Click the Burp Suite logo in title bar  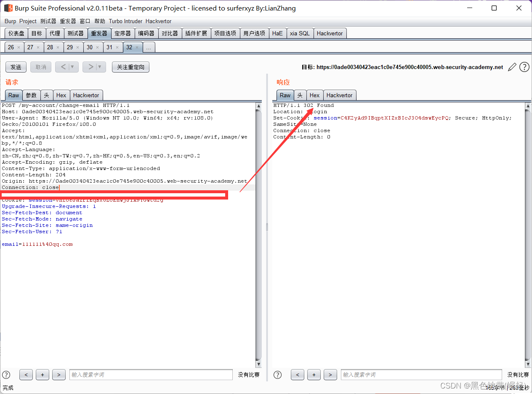pos(8,8)
